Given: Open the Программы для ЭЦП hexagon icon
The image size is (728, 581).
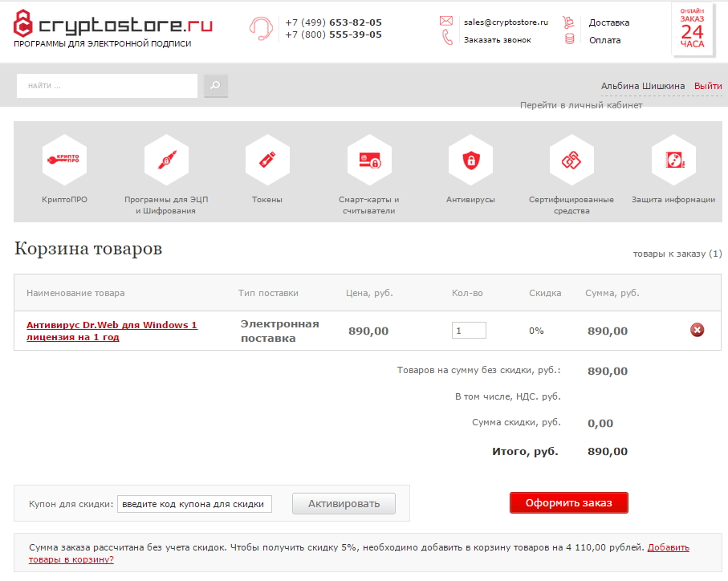Looking at the screenshot, I should 166,160.
